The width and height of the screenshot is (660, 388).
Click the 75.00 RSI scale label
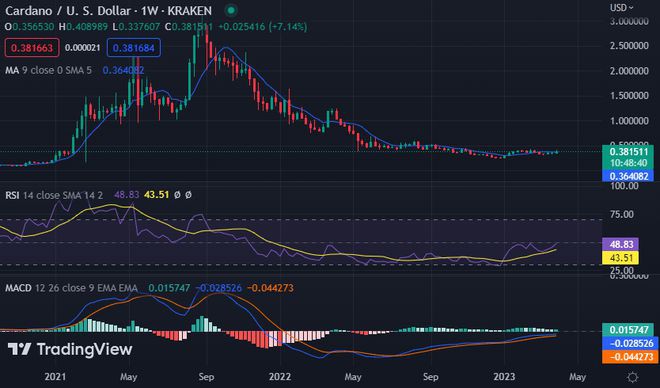coord(622,215)
